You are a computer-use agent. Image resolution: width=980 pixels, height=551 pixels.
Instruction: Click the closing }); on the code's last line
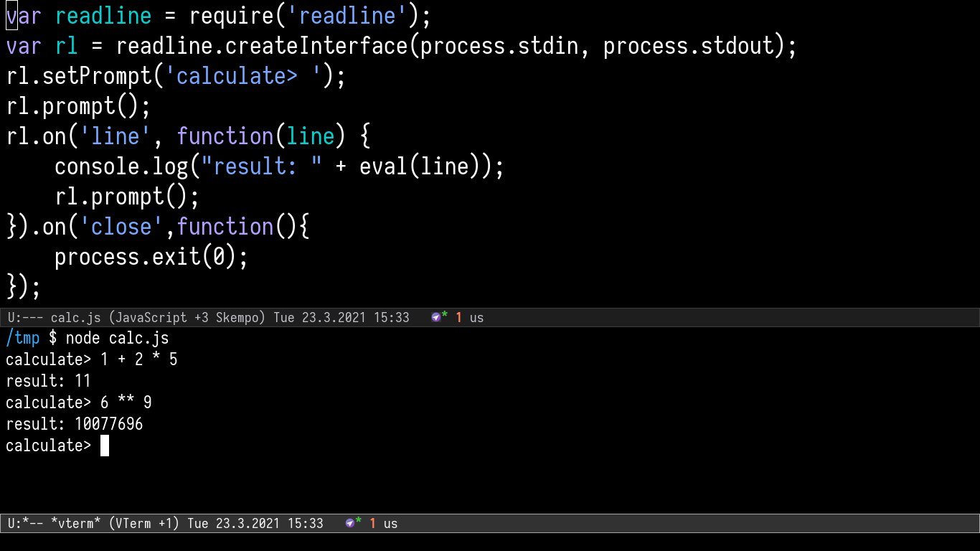tap(24, 287)
